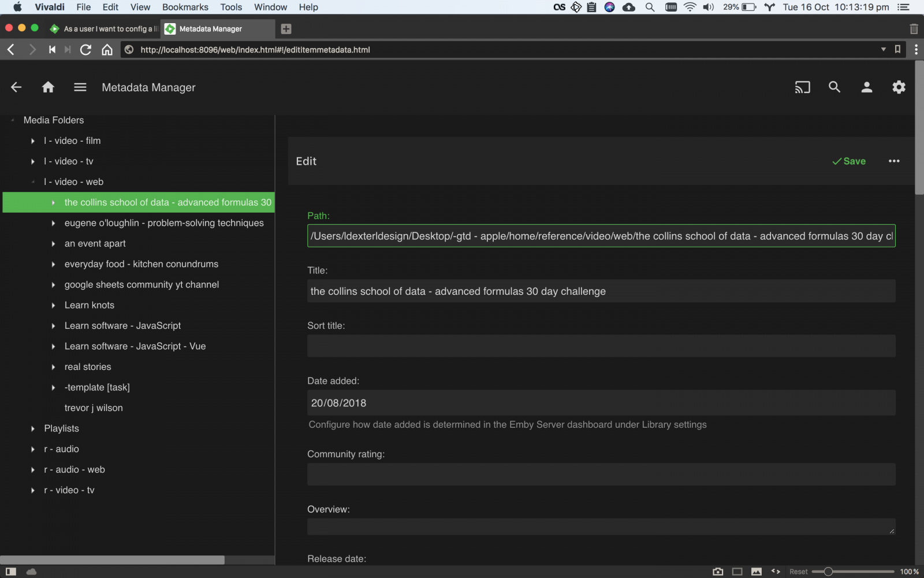This screenshot has height=578, width=924.
Task: Open the Bookmarks menu
Action: point(185,7)
